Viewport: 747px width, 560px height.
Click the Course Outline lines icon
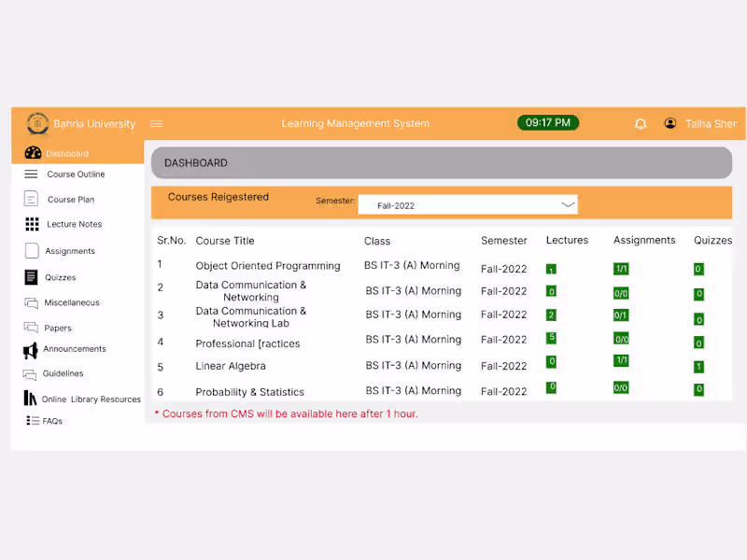tap(31, 174)
